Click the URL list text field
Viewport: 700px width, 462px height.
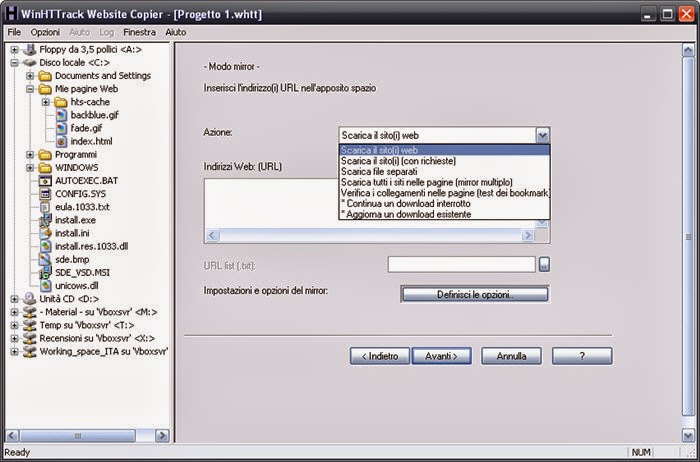point(462,265)
